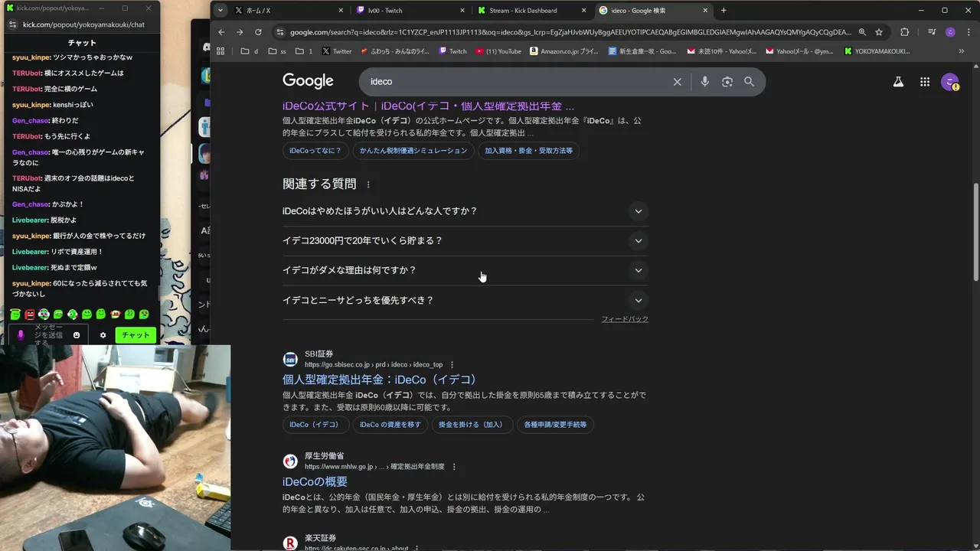The height and width of the screenshot is (551, 980).
Task: Open the 'ss' bookmarks folder
Action: (277, 51)
